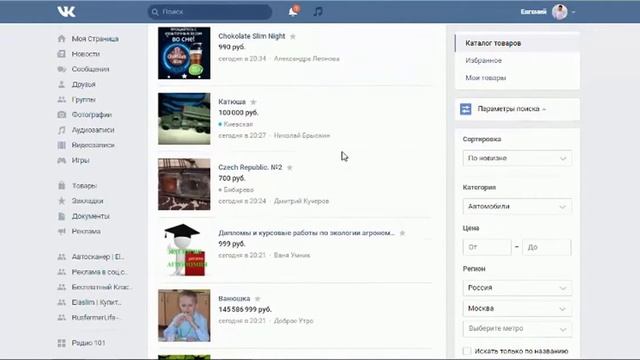This screenshot has width=640, height=360.
Task: Click the document icon beside Документы
Action: point(62,216)
